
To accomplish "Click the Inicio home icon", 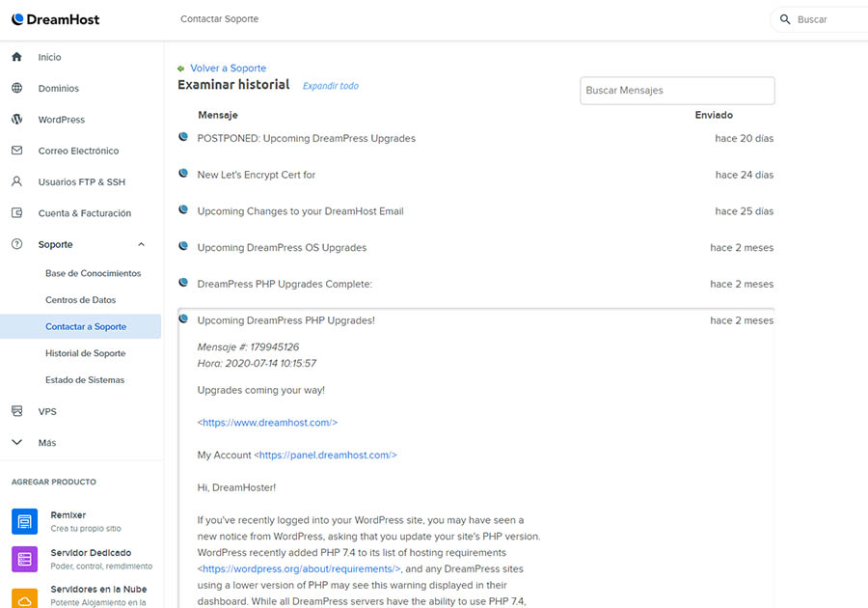I will (x=16, y=57).
